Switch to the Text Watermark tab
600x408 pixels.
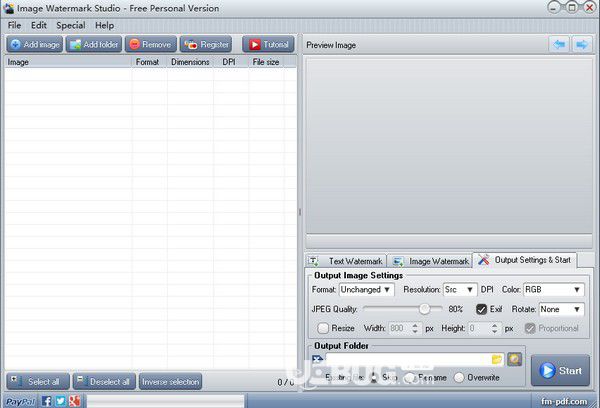(x=346, y=261)
